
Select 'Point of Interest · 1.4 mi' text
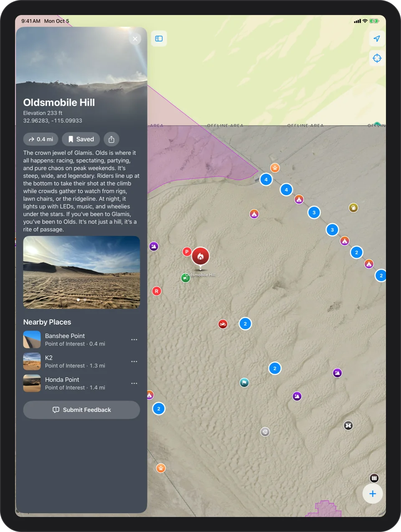[x=75, y=388]
